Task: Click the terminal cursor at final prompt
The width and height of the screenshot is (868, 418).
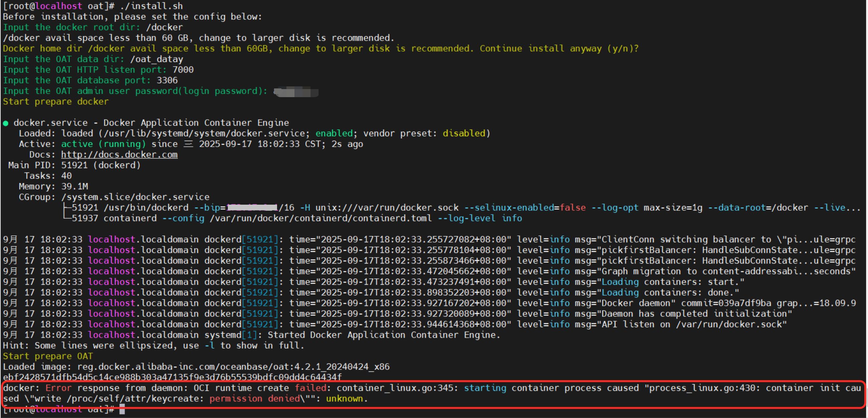Action: tap(122, 409)
